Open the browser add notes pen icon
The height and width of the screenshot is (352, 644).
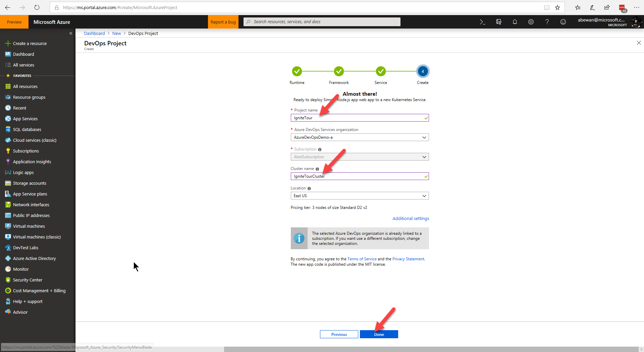[x=592, y=7]
